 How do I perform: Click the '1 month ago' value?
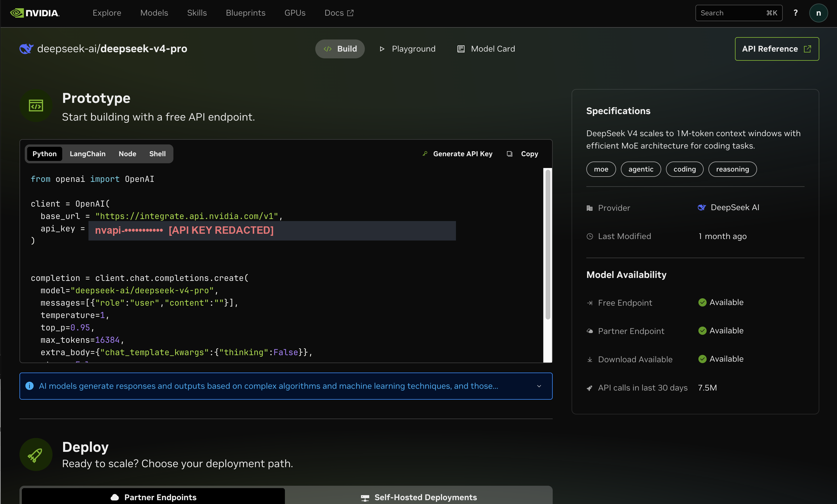722,236
